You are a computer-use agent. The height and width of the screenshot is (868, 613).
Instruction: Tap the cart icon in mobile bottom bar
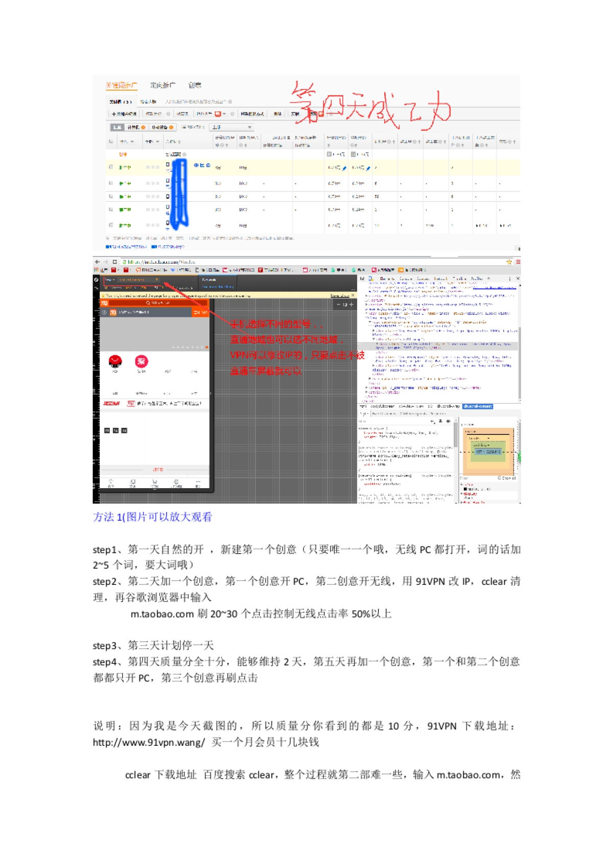[154, 483]
